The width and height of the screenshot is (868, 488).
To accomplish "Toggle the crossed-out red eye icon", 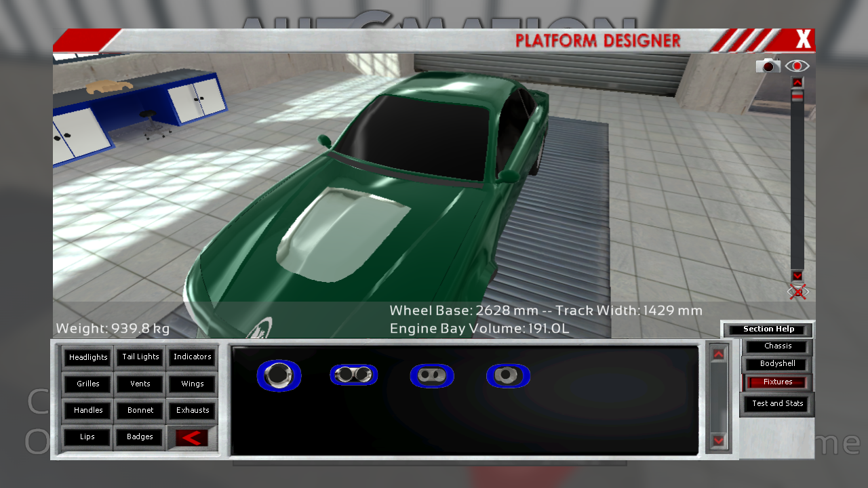I will coord(797,292).
